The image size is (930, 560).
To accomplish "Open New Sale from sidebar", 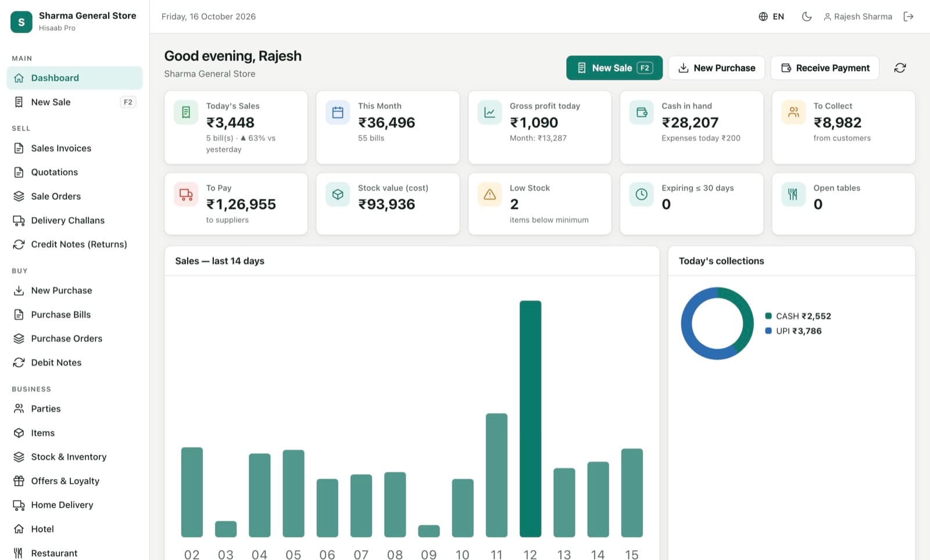I will click(74, 102).
